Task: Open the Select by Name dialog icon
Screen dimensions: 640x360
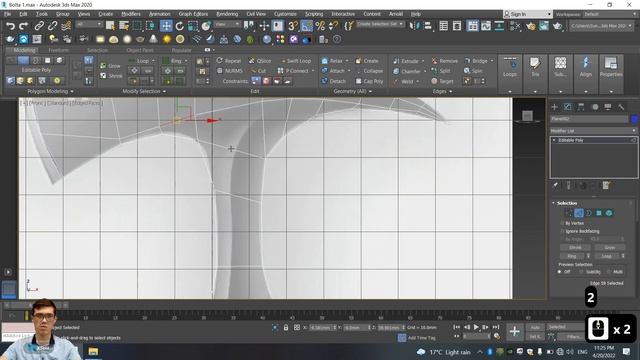Action: coord(124,26)
